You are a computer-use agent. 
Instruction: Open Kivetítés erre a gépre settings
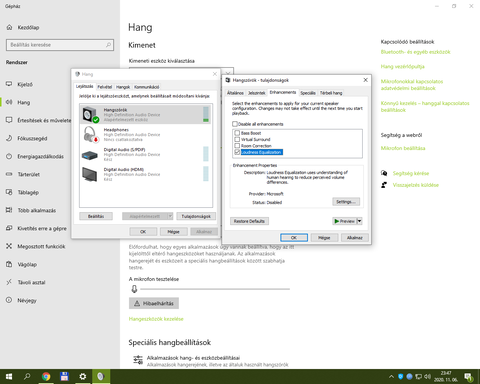click(42, 228)
